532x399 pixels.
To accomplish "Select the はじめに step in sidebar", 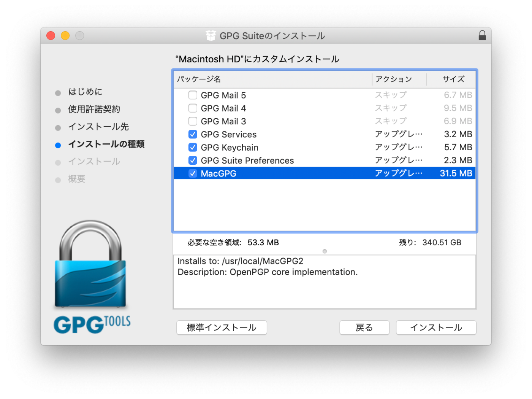I will (x=85, y=92).
